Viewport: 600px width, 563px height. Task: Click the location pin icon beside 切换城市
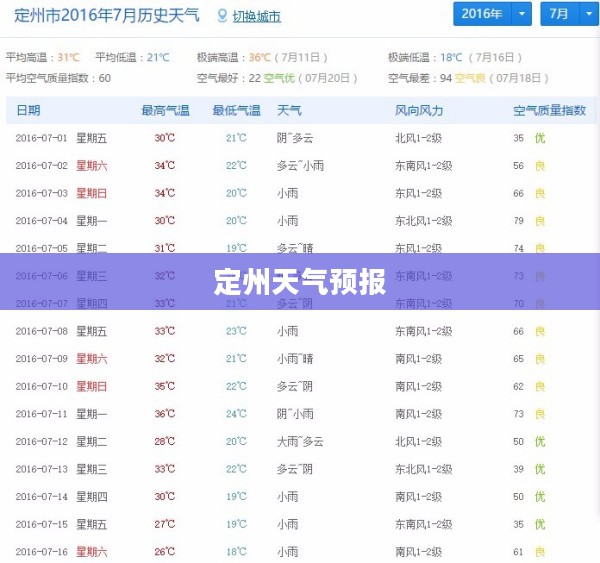(x=222, y=16)
